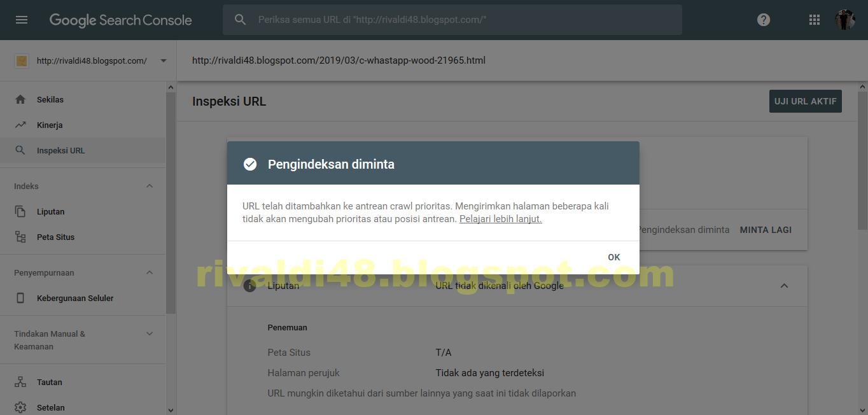
Task: Click the Liputan coverage icon
Action: [x=20, y=211]
